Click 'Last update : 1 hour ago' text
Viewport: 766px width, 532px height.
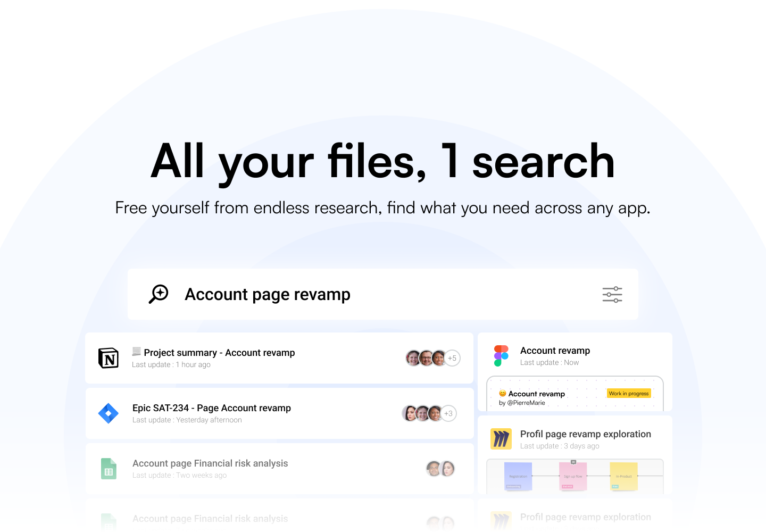pyautogui.click(x=171, y=365)
